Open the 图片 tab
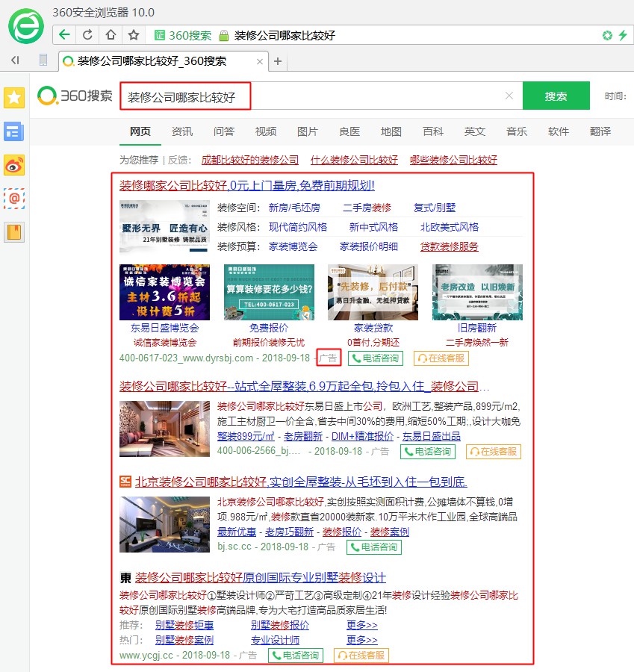 pos(308,131)
